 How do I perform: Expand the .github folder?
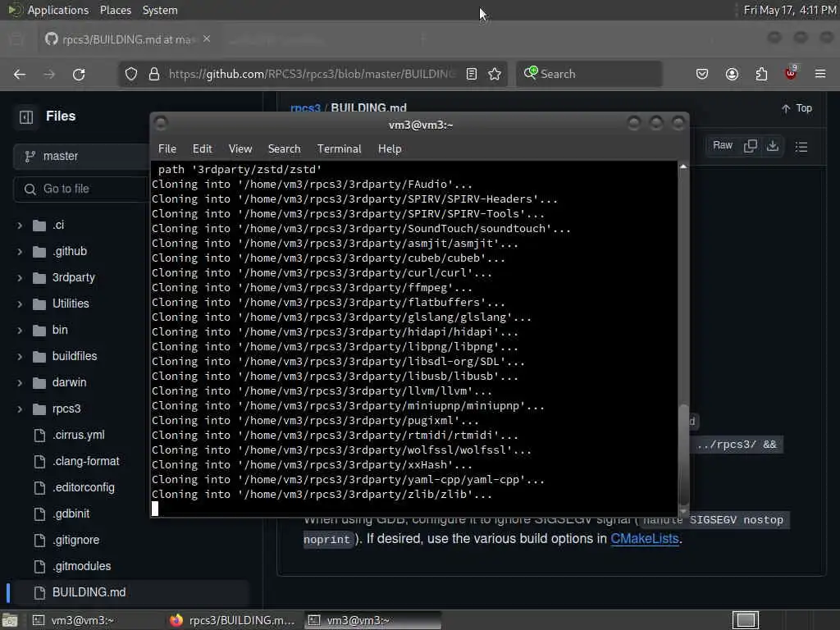click(x=20, y=252)
